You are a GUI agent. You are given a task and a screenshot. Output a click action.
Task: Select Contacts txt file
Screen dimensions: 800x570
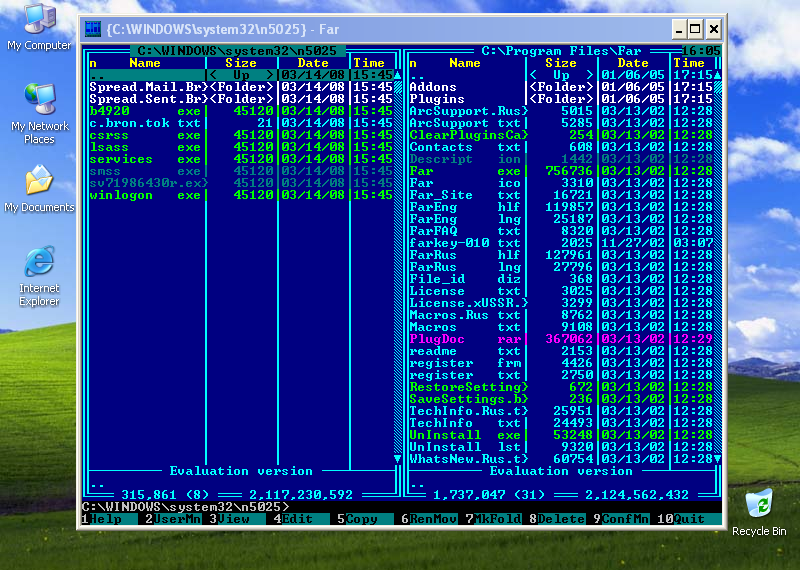click(x=561, y=147)
